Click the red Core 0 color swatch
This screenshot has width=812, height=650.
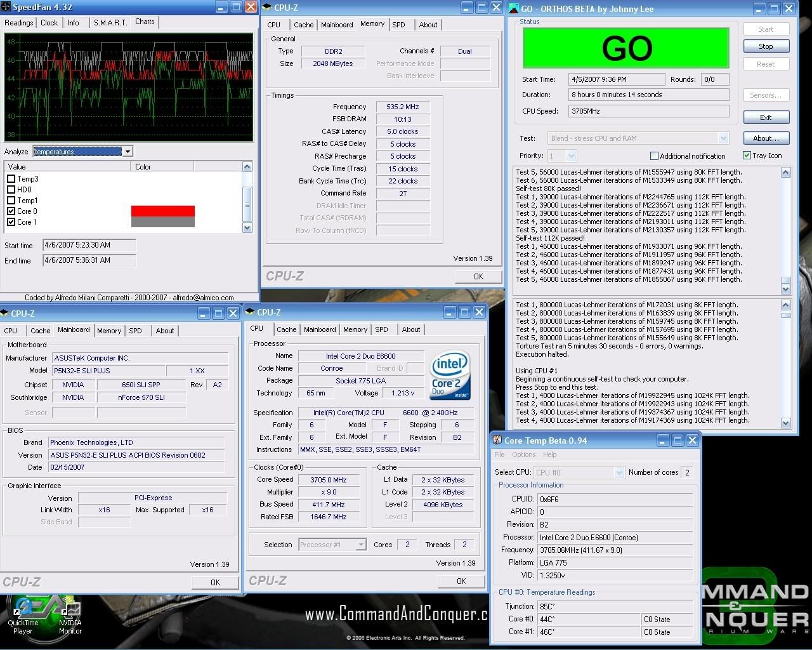point(162,211)
